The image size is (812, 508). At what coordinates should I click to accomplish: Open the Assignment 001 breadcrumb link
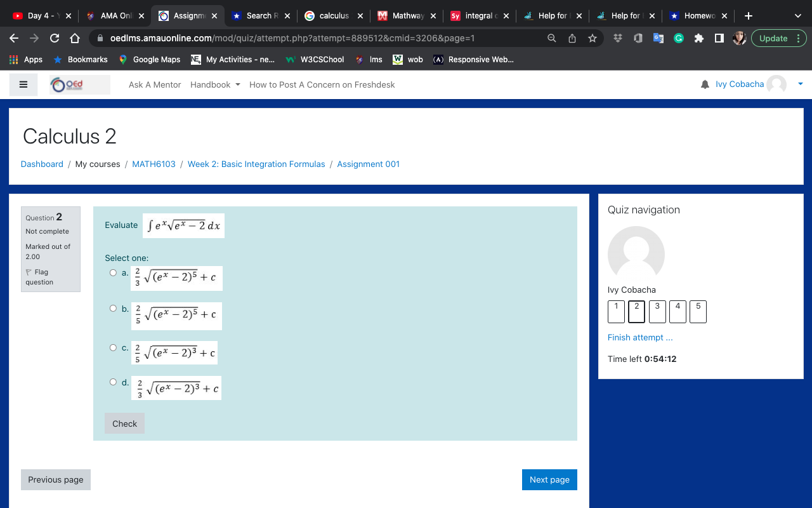[369, 164]
